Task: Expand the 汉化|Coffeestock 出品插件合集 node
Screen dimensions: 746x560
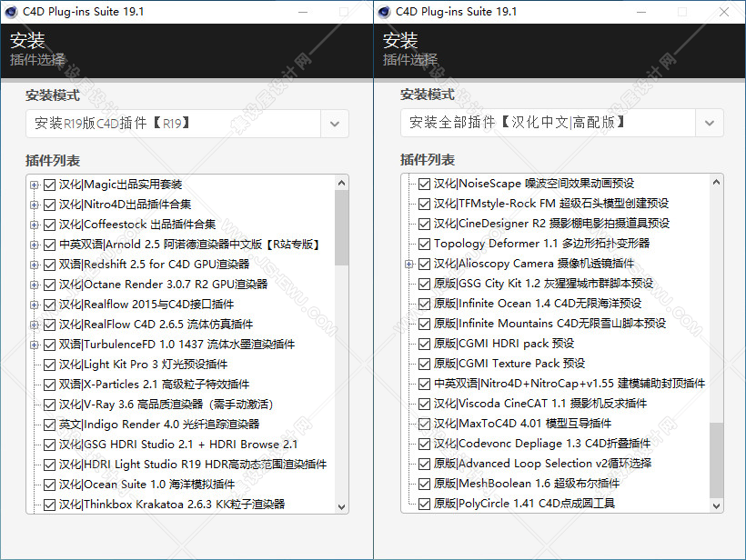Action: (35, 225)
